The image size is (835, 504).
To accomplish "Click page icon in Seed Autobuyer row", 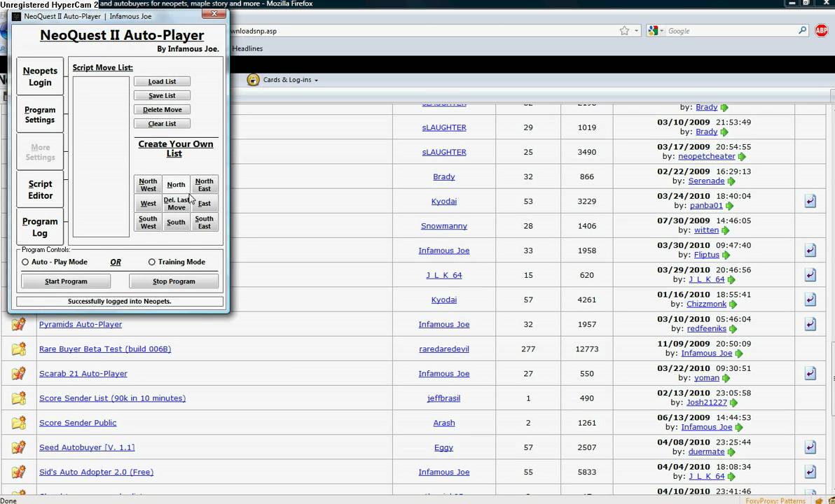I will (x=810, y=447).
